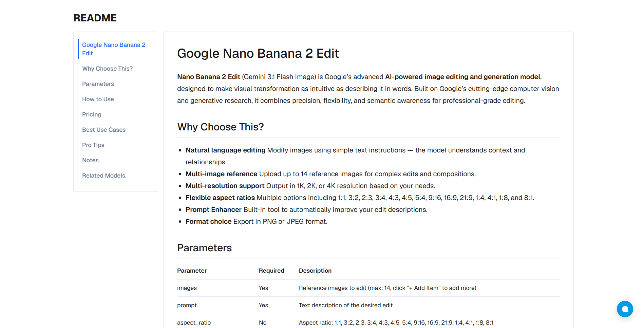Image resolution: width=644 pixels, height=328 pixels.
Task: Go to Parameters section via sidebar
Action: pos(98,84)
